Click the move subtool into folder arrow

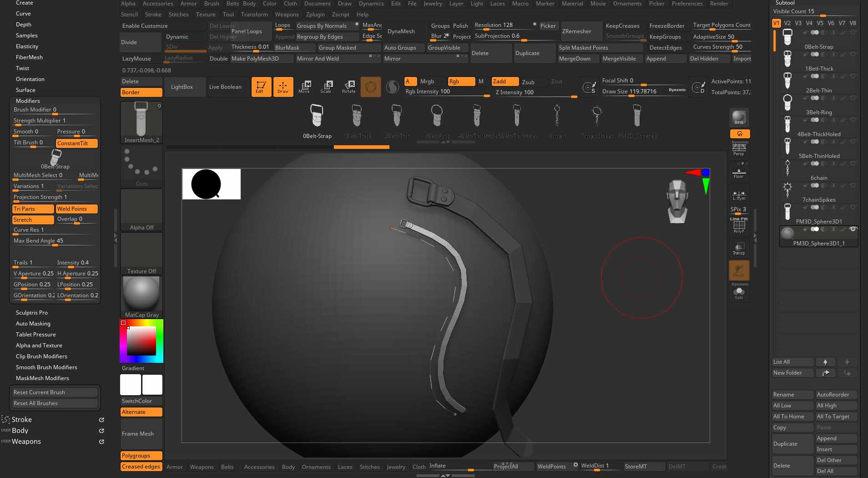point(825,373)
